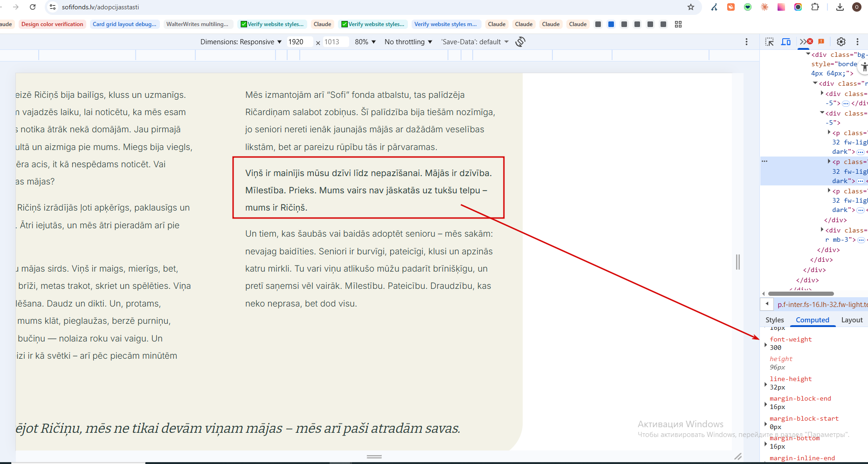The width and height of the screenshot is (868, 464).
Task: Open the green heart extension icon
Action: pyautogui.click(x=748, y=7)
